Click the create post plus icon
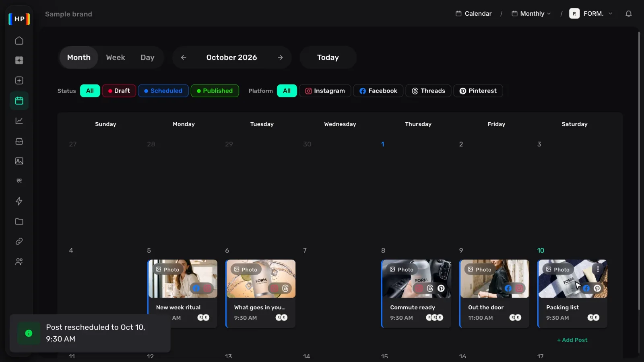This screenshot has height=362, width=644. (19, 80)
